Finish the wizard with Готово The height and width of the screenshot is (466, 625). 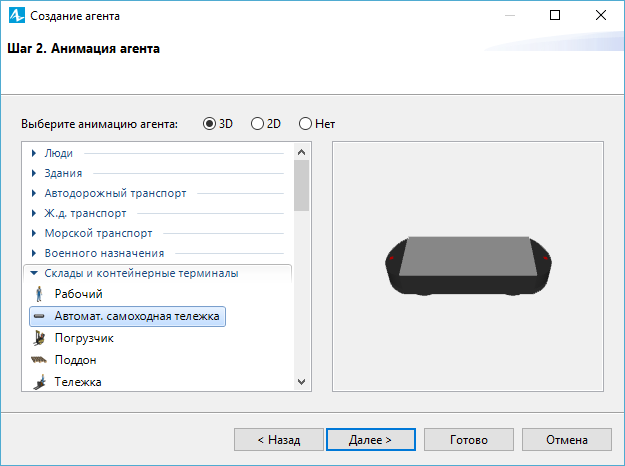point(469,440)
